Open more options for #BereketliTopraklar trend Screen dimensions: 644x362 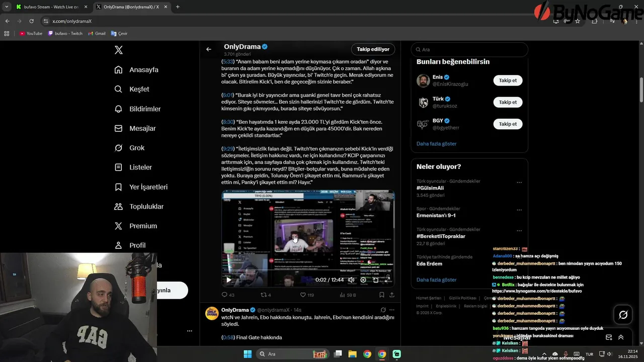coord(519,231)
